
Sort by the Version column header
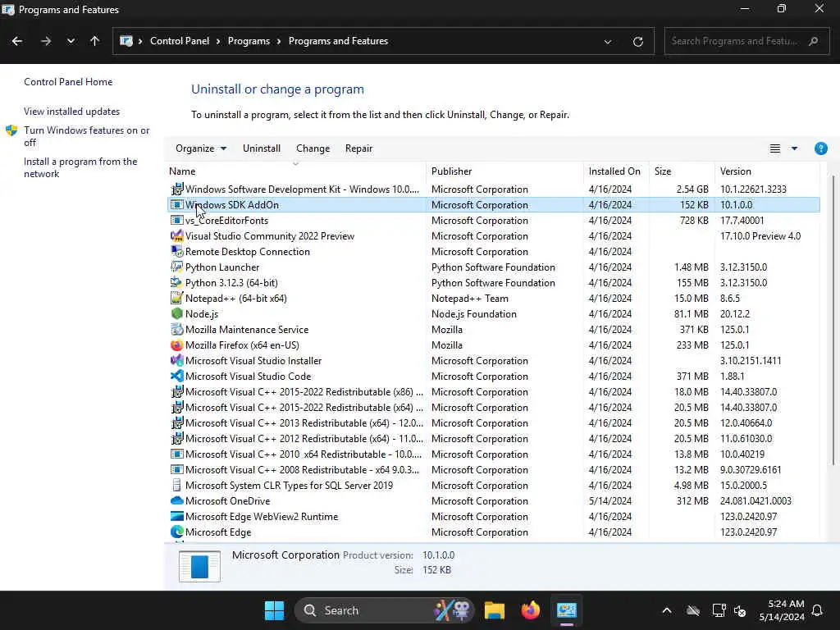767,171
